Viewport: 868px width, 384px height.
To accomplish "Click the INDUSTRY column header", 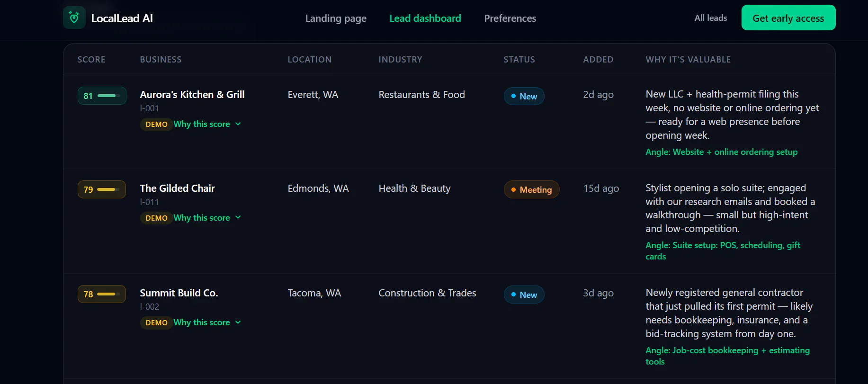I will 400,60.
